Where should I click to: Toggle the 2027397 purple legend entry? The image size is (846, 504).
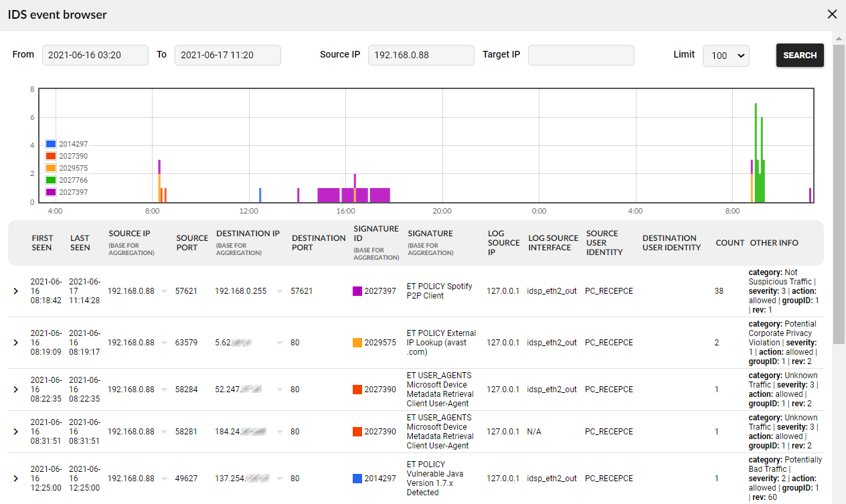coord(51,192)
